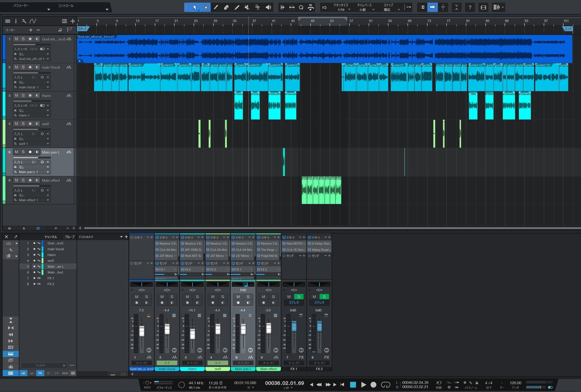Click the End marker on timeline

(x=568, y=29)
